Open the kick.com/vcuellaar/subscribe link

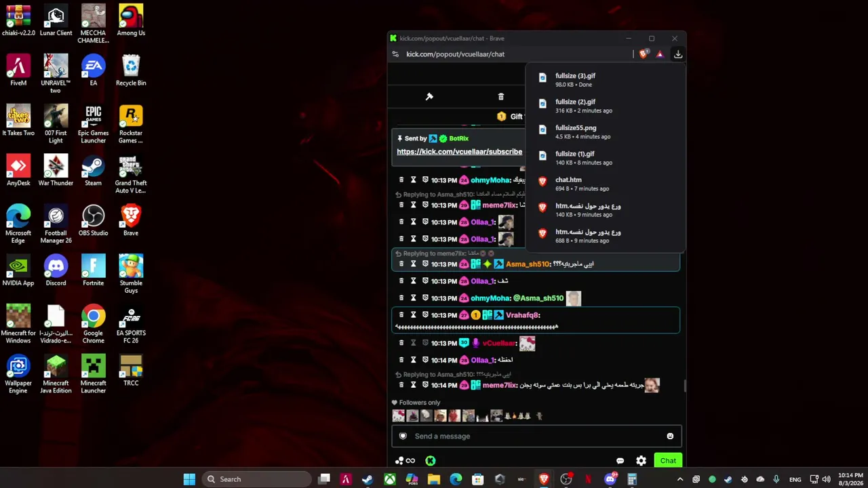coord(459,152)
